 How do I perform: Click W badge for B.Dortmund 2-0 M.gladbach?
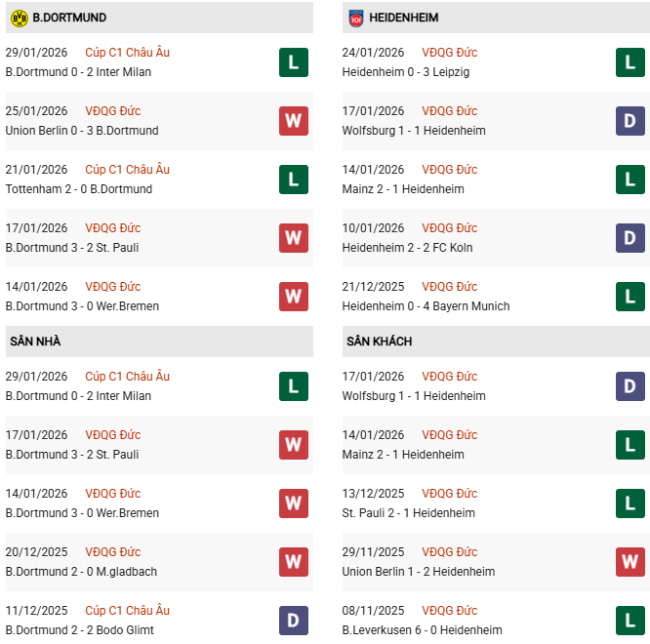294,562
